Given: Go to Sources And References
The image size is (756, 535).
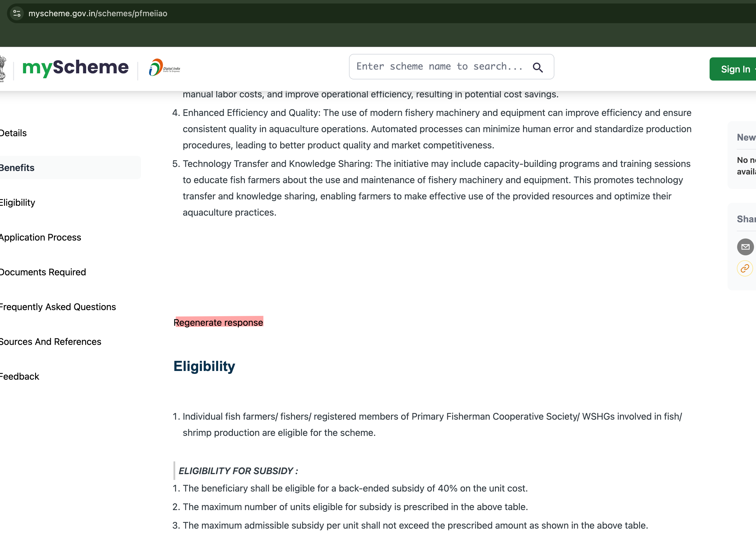Looking at the screenshot, I should tap(50, 342).
